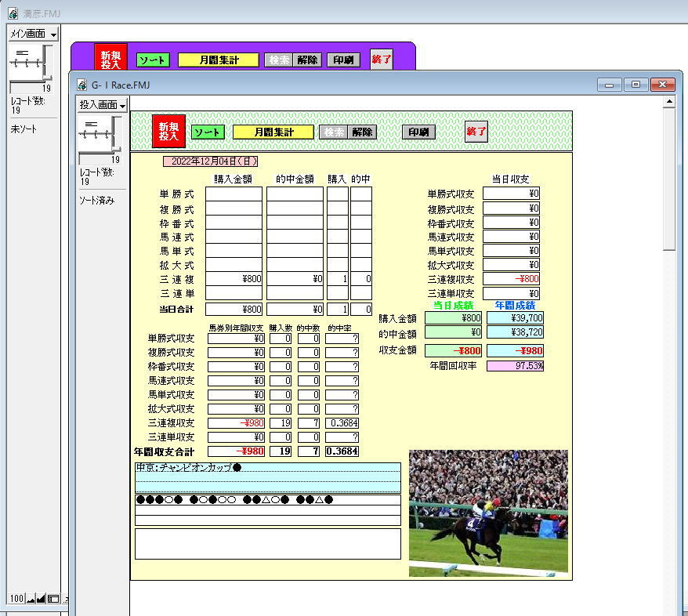Click 解除 button in G-I Race window
The width and height of the screenshot is (688, 616).
[362, 132]
